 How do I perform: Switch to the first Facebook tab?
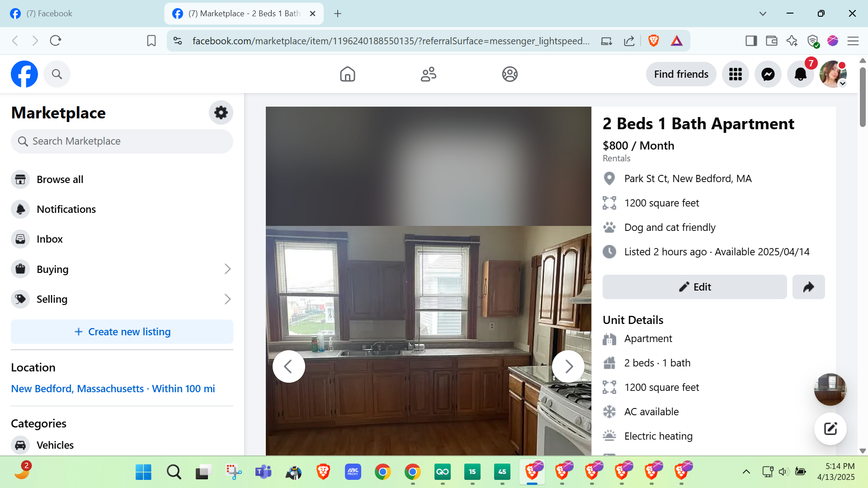point(50,14)
